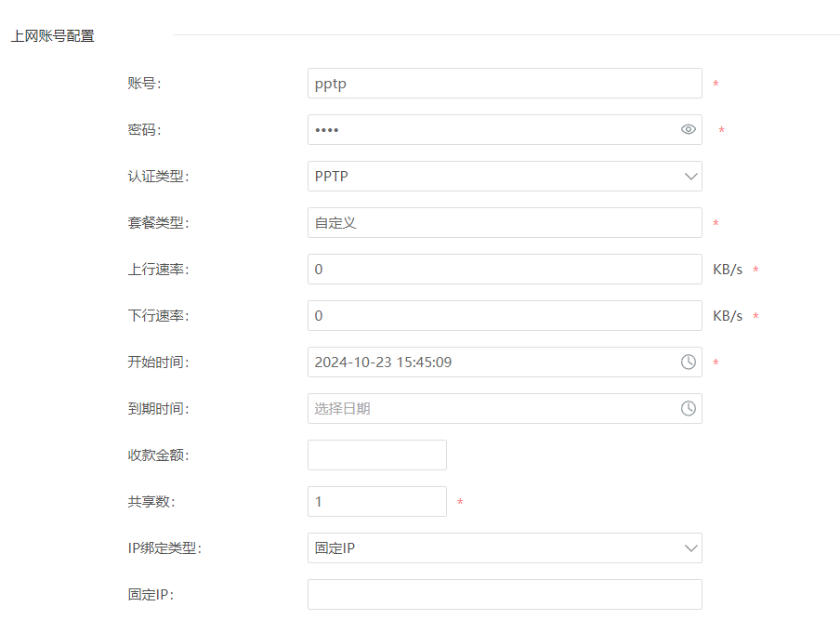This screenshot has height=633, width=840.
Task: Select the 上行速率 input box
Action: click(x=505, y=269)
